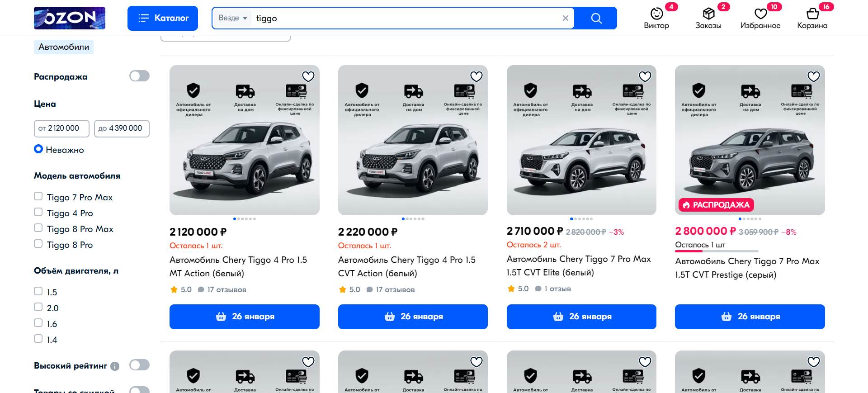Click the Объём двигателя, л filter heading
868x393 pixels.
(76, 271)
